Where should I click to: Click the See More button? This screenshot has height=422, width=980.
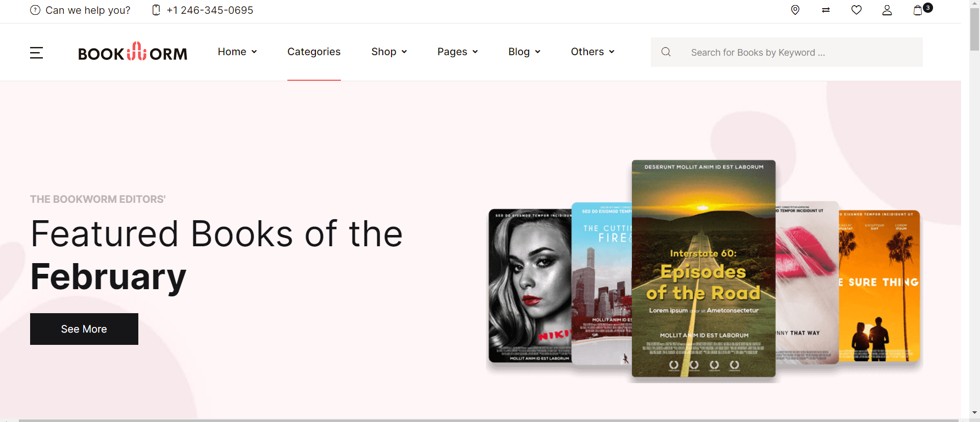coord(84,329)
